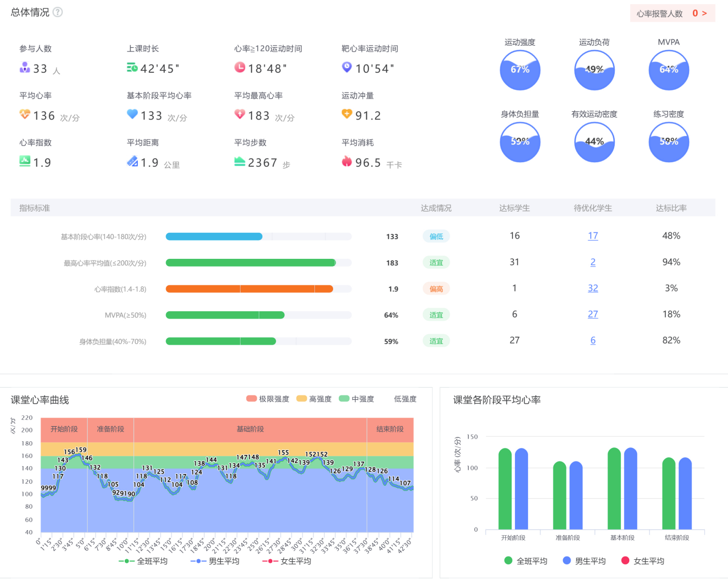Click the 基本阶段心率 blue progress bar

[x=214, y=236]
